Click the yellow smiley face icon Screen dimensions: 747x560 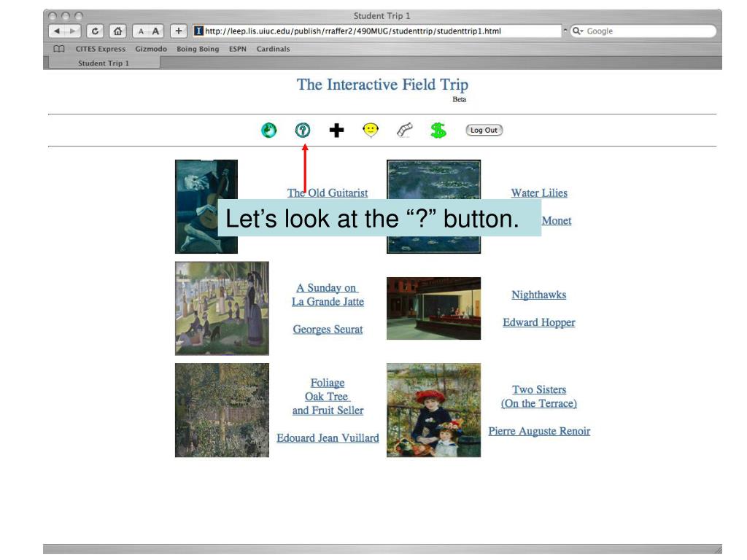click(x=370, y=130)
